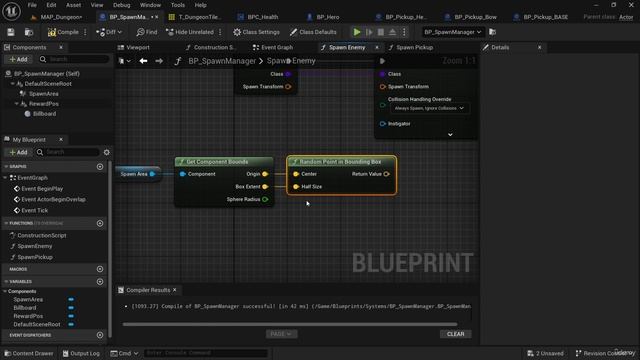Click Box Extent output pin
The height and width of the screenshot is (360, 640).
point(265,187)
